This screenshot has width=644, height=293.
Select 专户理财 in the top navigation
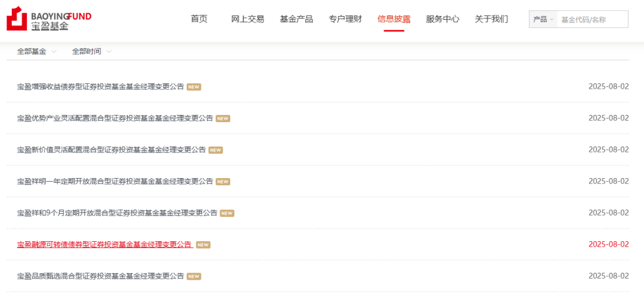coord(345,19)
